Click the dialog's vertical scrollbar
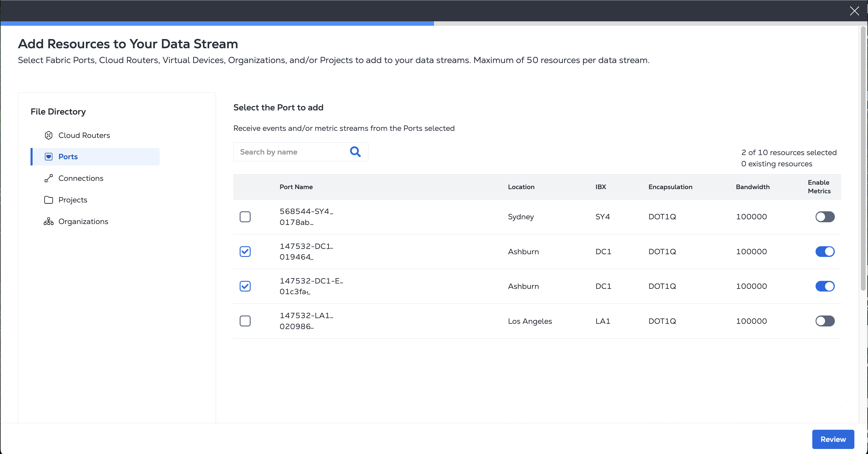This screenshot has width=868, height=454. (x=863, y=158)
